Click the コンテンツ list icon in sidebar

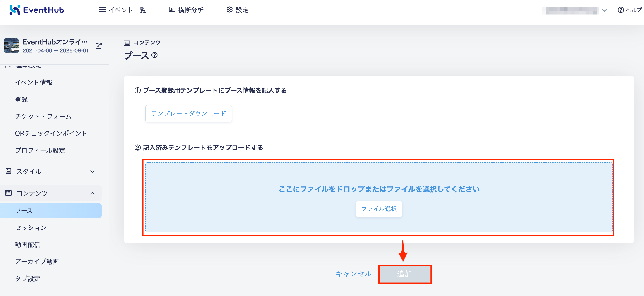[8, 193]
